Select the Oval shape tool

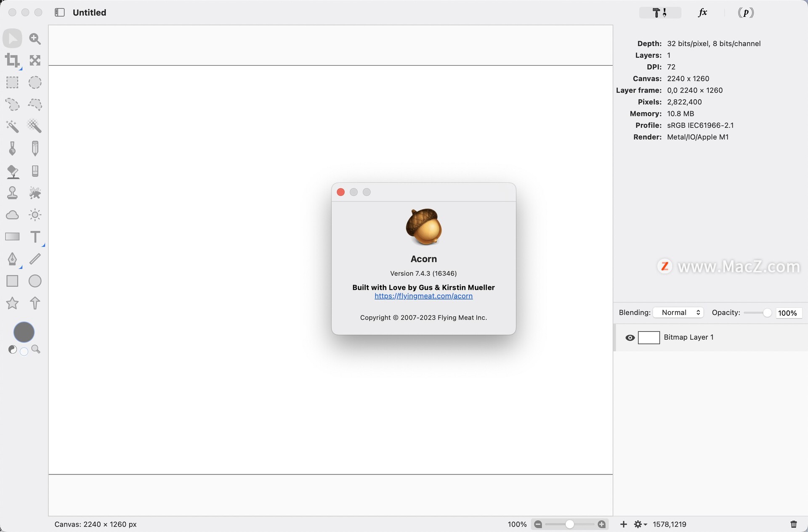(35, 281)
